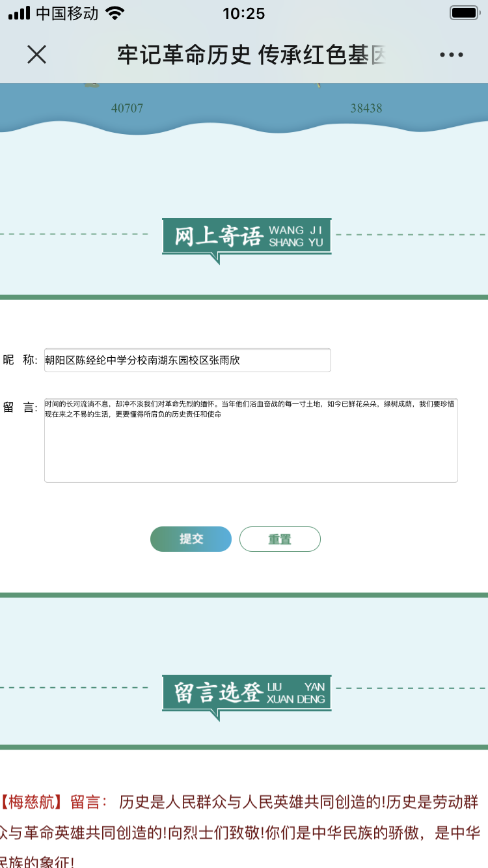Focus the 昵称 nickname input field

(187, 360)
